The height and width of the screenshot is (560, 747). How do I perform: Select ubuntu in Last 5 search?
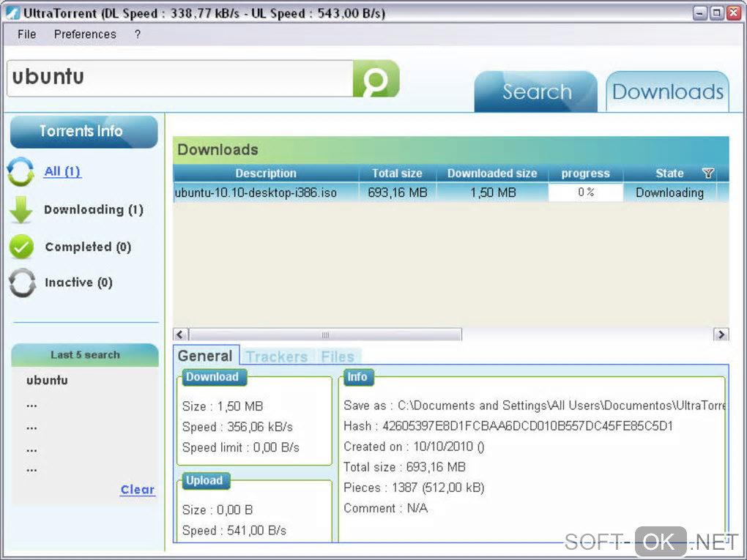[47, 380]
